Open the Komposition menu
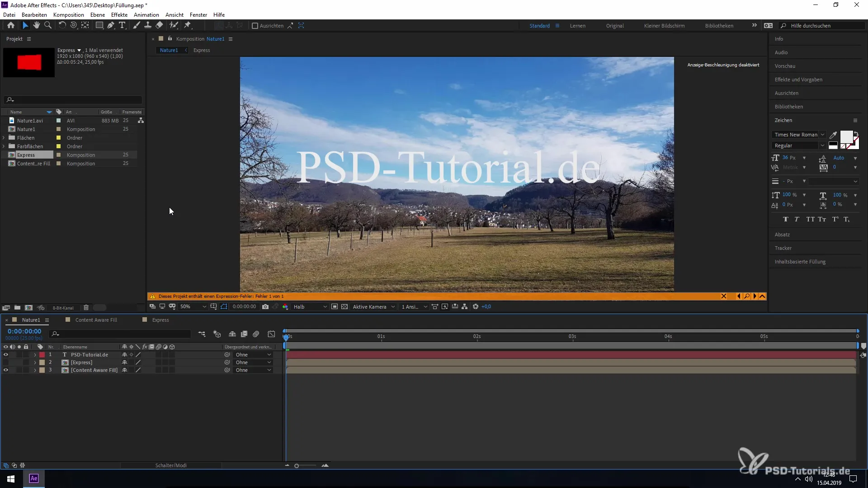 click(69, 14)
